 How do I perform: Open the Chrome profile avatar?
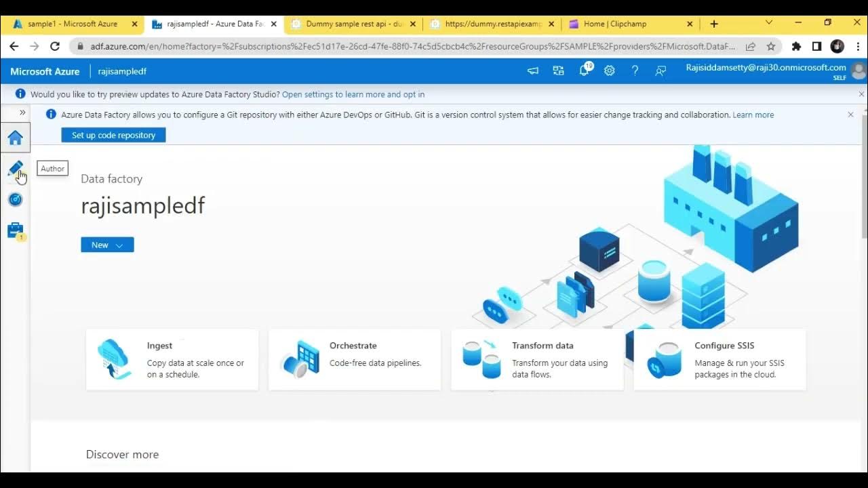tap(837, 46)
